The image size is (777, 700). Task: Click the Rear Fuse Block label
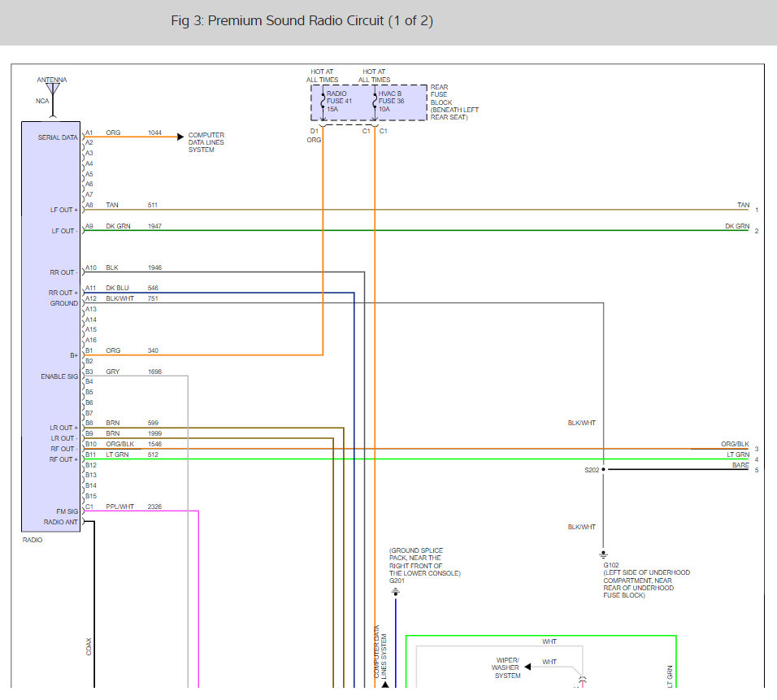[x=454, y=102]
